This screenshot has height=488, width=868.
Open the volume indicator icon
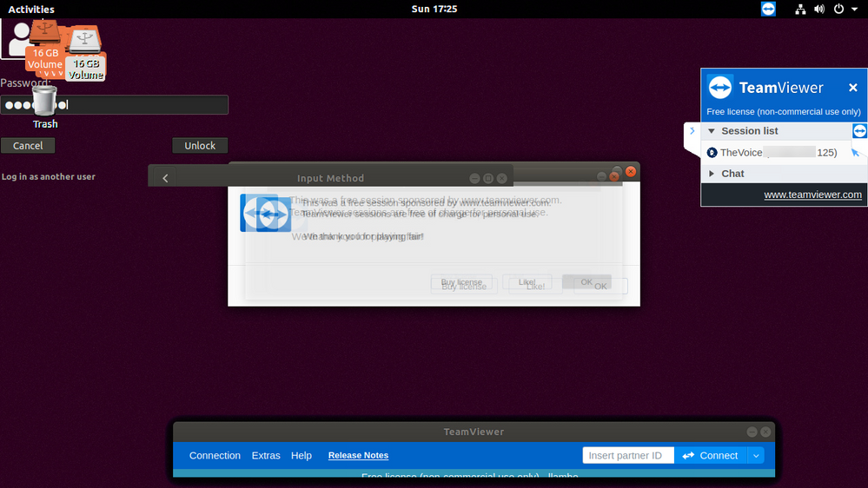click(819, 9)
